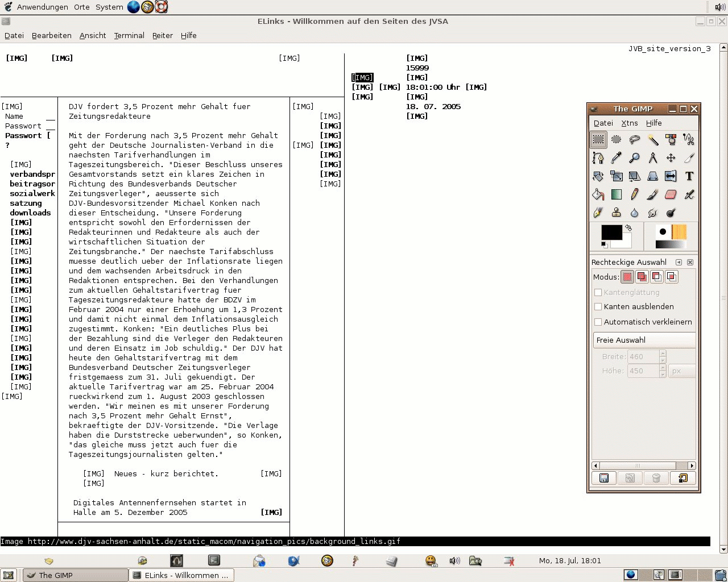Open the Anwendungen panel menu
The height and width of the screenshot is (582, 728).
[x=43, y=7]
